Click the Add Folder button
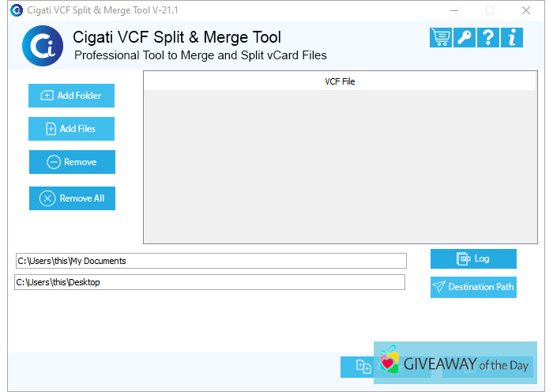 pyautogui.click(x=71, y=96)
